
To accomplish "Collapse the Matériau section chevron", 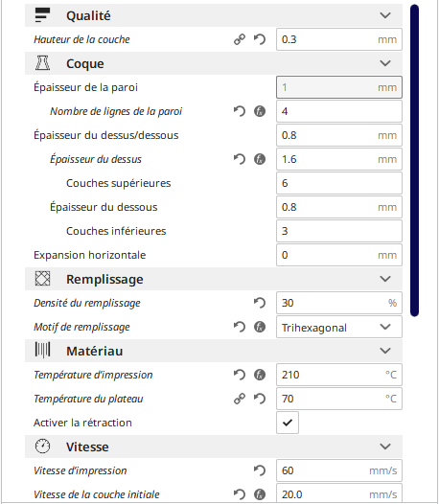I will 385,351.
